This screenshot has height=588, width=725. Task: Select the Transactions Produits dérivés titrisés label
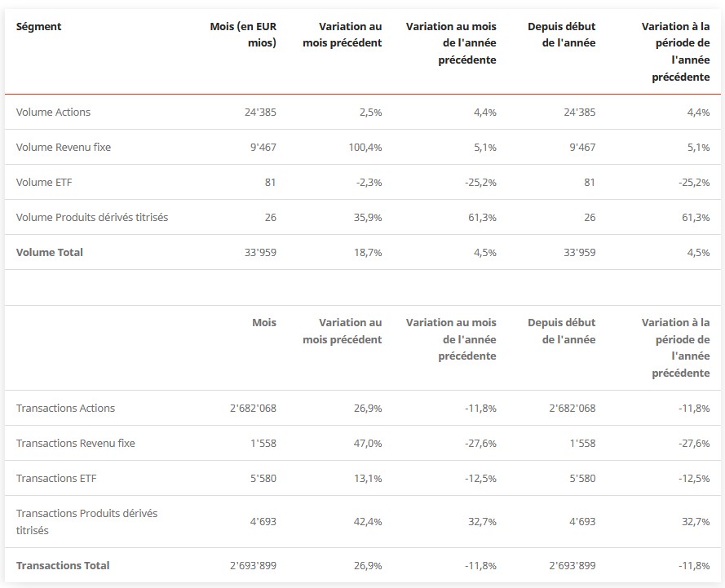tap(86, 521)
